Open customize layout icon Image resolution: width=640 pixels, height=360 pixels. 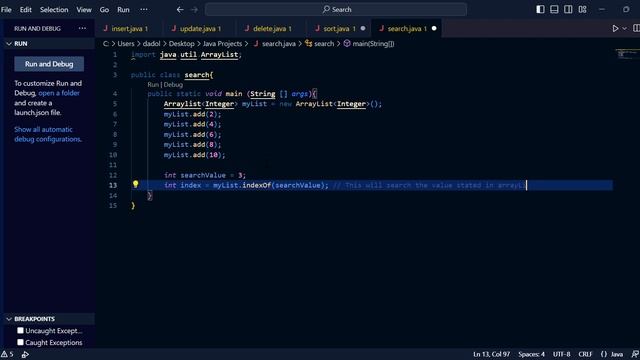(x=582, y=9)
